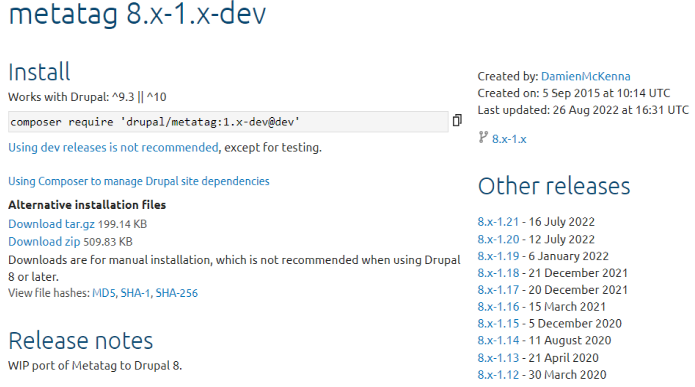
Task: Download the zip file
Action: click(44, 242)
